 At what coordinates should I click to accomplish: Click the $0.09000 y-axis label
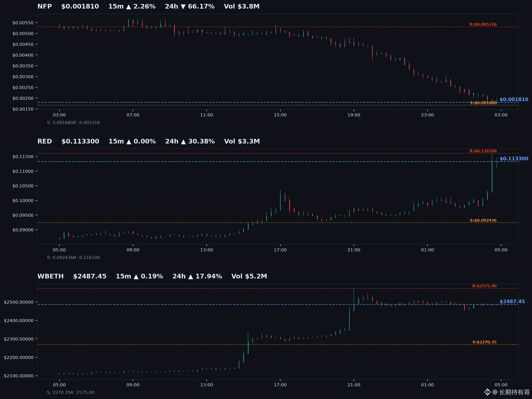click(23, 230)
